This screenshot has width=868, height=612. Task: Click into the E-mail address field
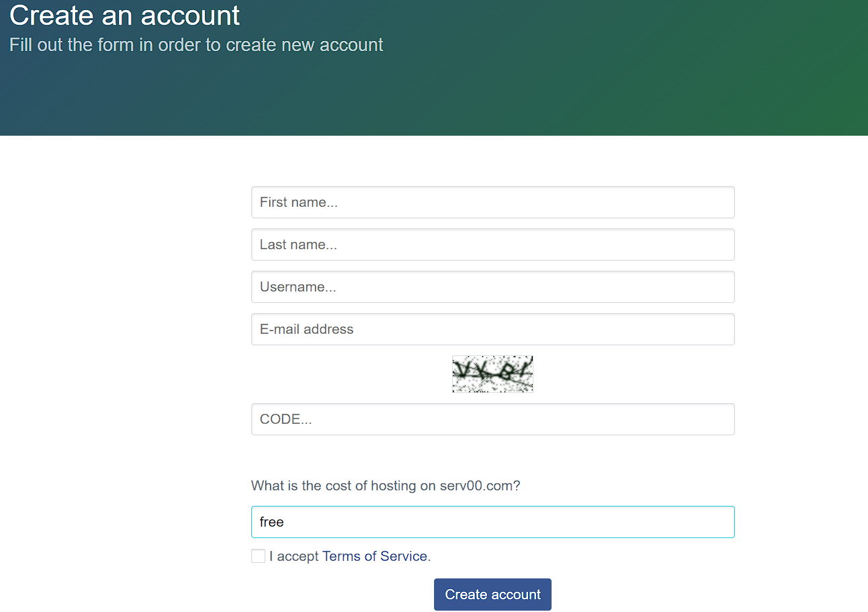click(x=492, y=329)
